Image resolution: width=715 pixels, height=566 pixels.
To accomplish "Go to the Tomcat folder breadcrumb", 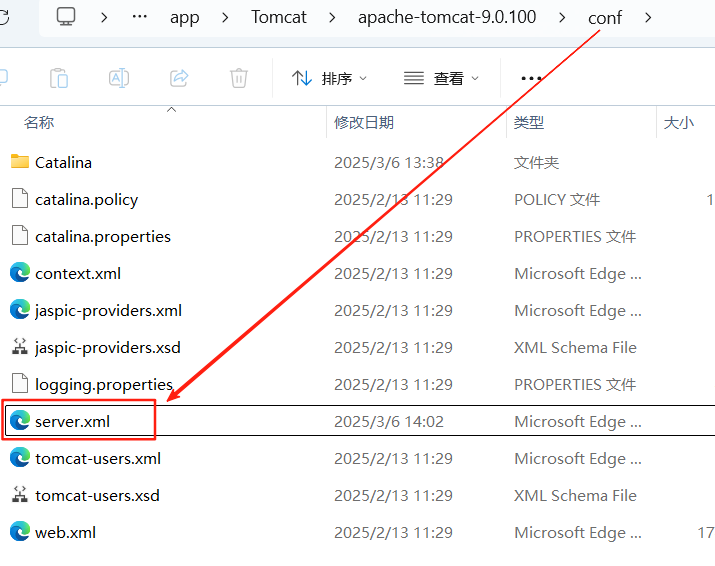I will coord(279,17).
